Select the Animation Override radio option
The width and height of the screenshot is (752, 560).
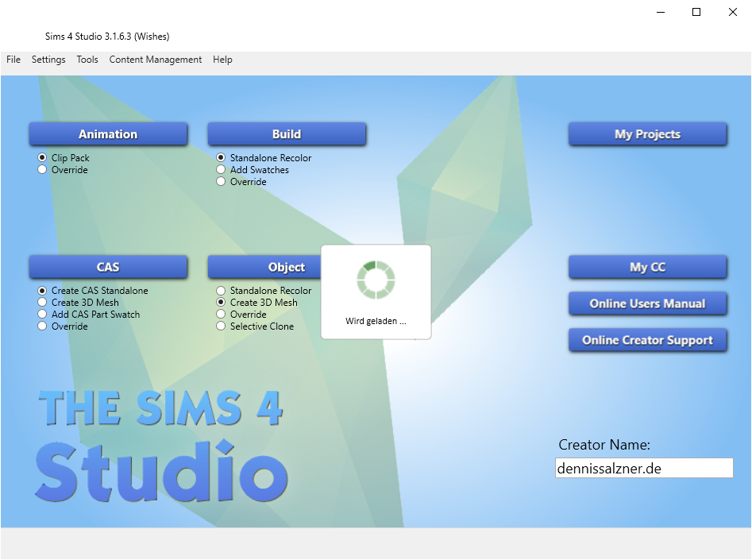pos(63,170)
